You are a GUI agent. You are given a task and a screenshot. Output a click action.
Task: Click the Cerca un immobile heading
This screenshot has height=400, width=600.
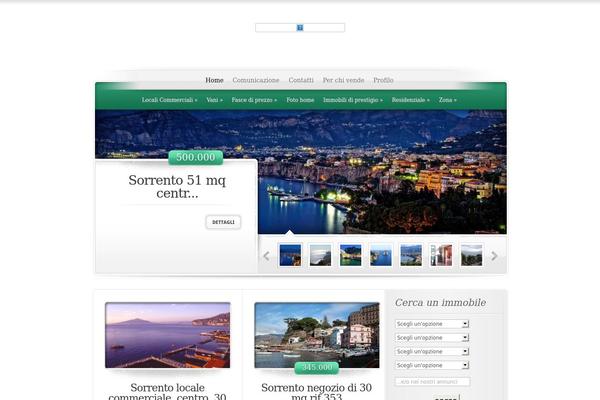click(440, 303)
